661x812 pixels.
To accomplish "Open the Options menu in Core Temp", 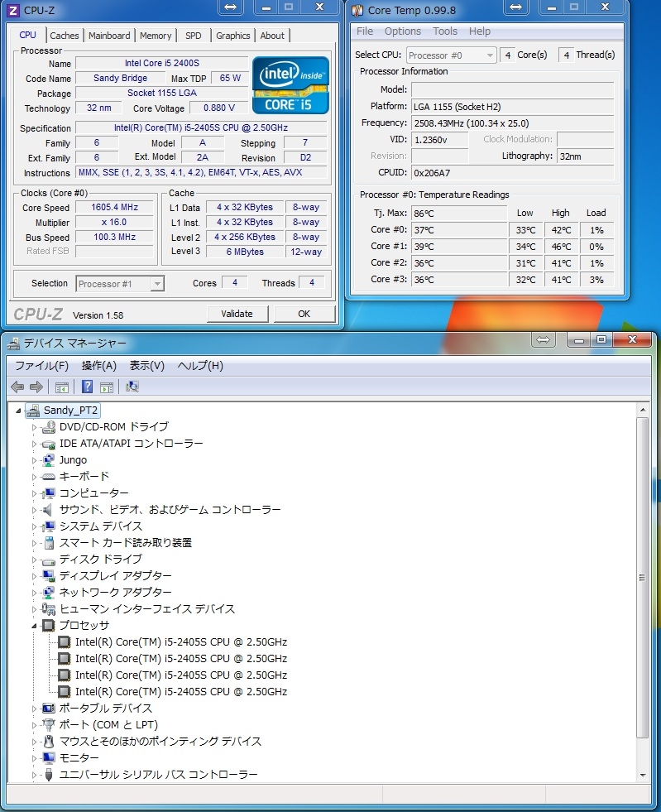I will (403, 31).
